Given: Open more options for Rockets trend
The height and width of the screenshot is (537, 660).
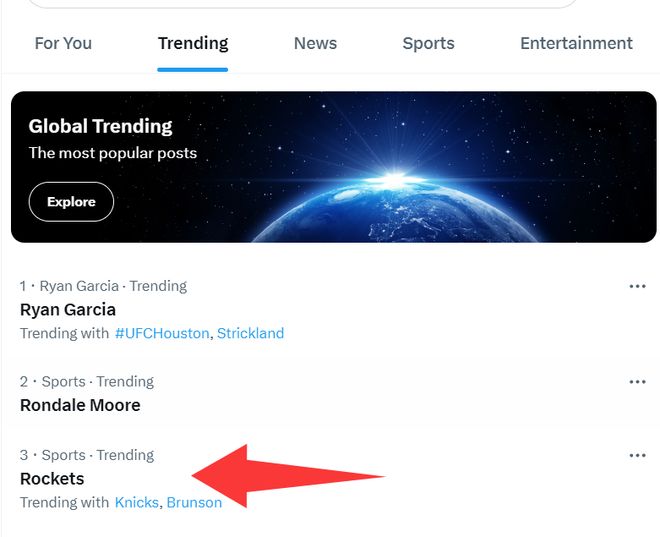Looking at the screenshot, I should (x=637, y=456).
